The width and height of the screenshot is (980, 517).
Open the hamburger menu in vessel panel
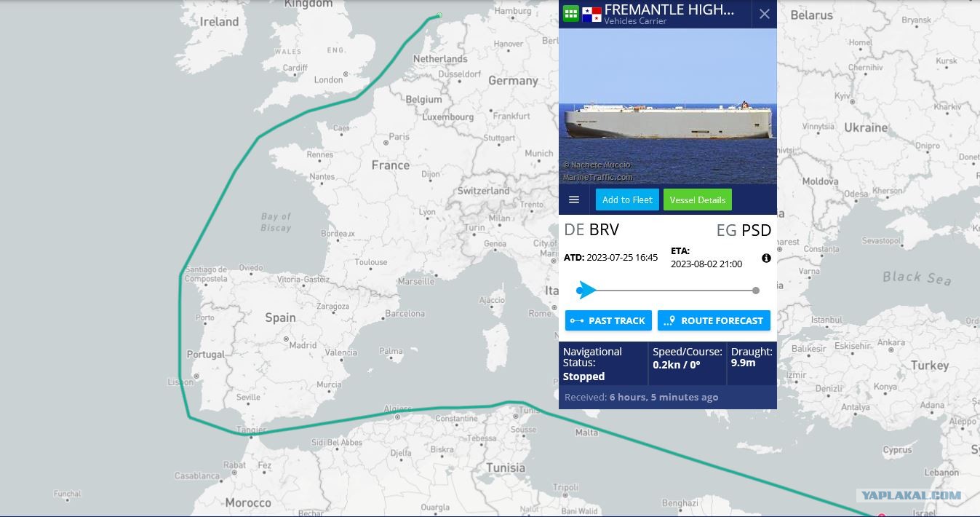[x=574, y=200]
